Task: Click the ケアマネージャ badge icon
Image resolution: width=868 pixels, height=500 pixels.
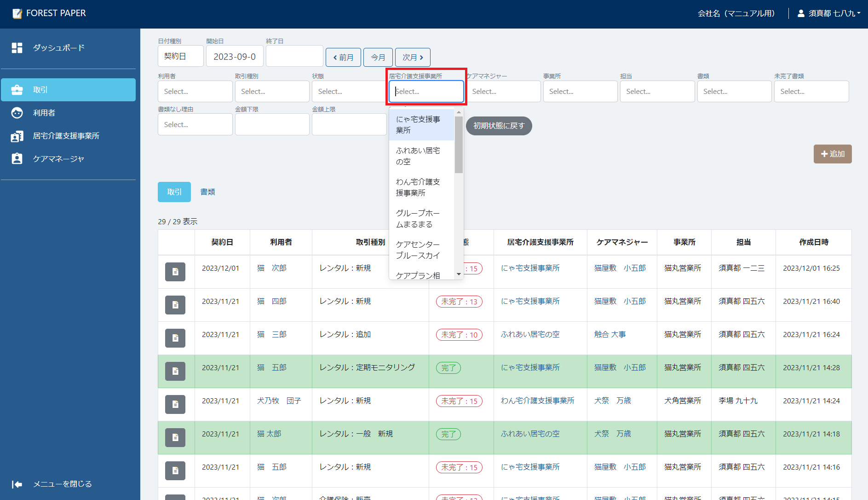Action: pos(17,159)
